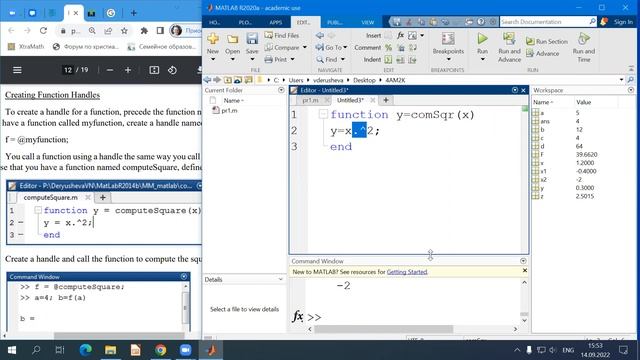
Task: Switch to the HOME ribbon tab
Action: tap(214, 22)
